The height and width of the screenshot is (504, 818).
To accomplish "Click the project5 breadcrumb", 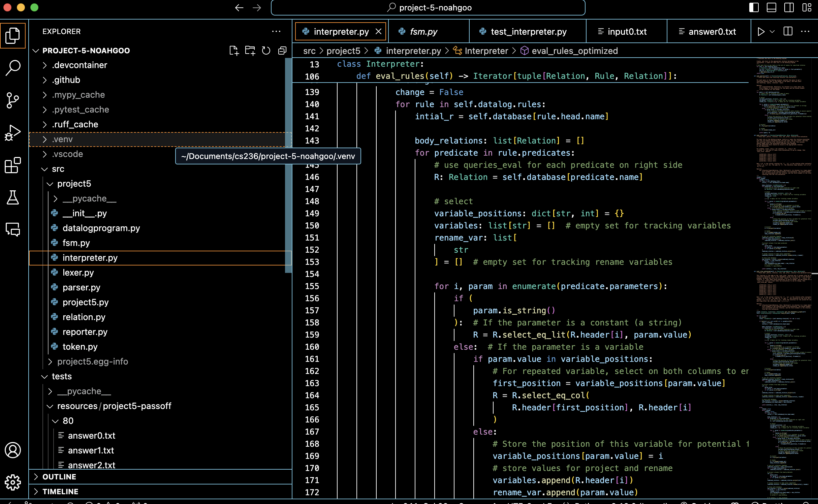I will 343,51.
